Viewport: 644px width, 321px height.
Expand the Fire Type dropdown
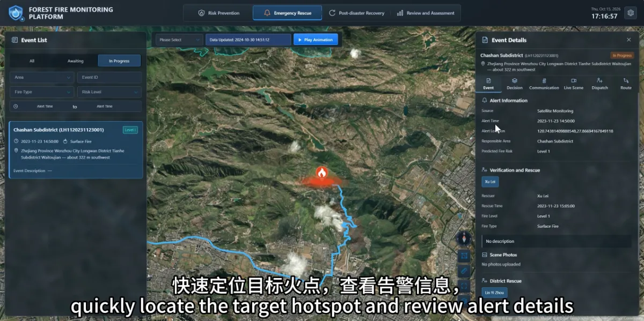(x=42, y=92)
